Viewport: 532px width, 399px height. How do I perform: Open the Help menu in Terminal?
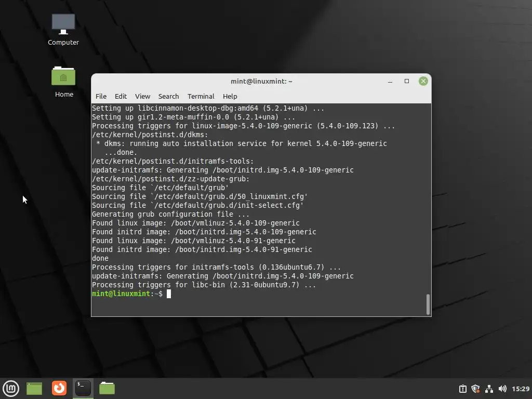tap(230, 96)
